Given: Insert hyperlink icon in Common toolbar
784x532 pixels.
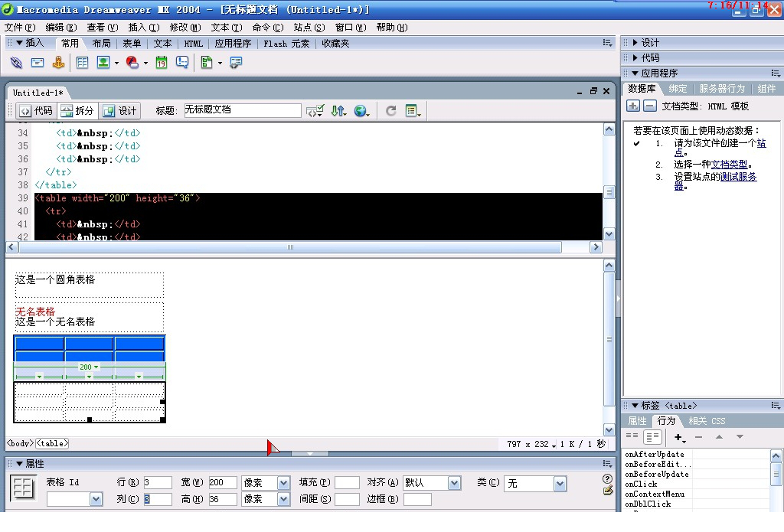Looking at the screenshot, I should pyautogui.click(x=16, y=63).
